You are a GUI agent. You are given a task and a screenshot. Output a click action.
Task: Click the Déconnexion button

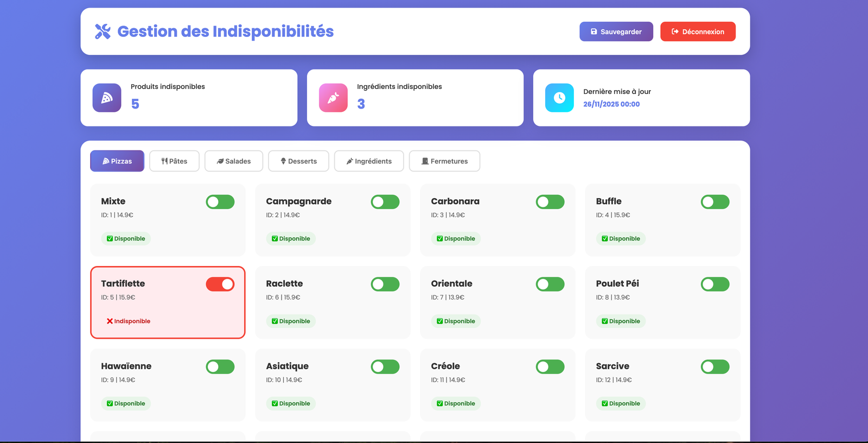coord(698,31)
